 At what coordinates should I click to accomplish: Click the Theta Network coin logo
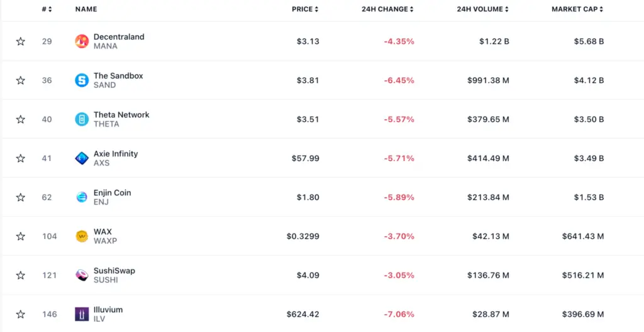pyautogui.click(x=82, y=119)
